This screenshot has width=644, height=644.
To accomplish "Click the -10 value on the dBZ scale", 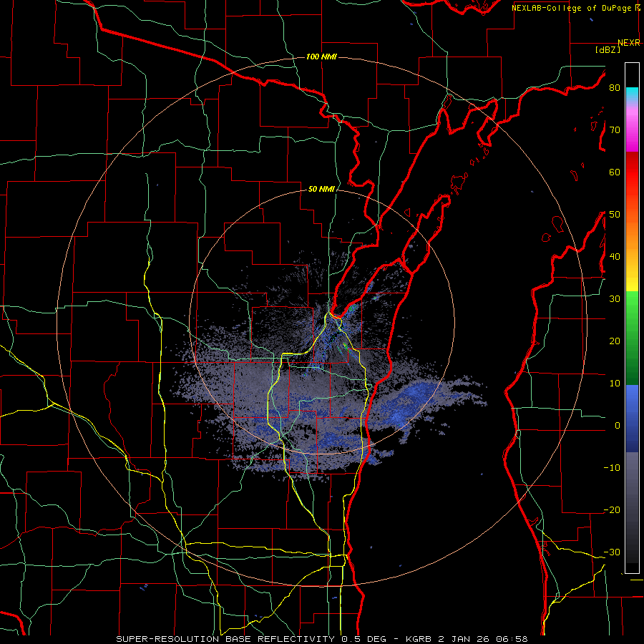I will tap(612, 467).
